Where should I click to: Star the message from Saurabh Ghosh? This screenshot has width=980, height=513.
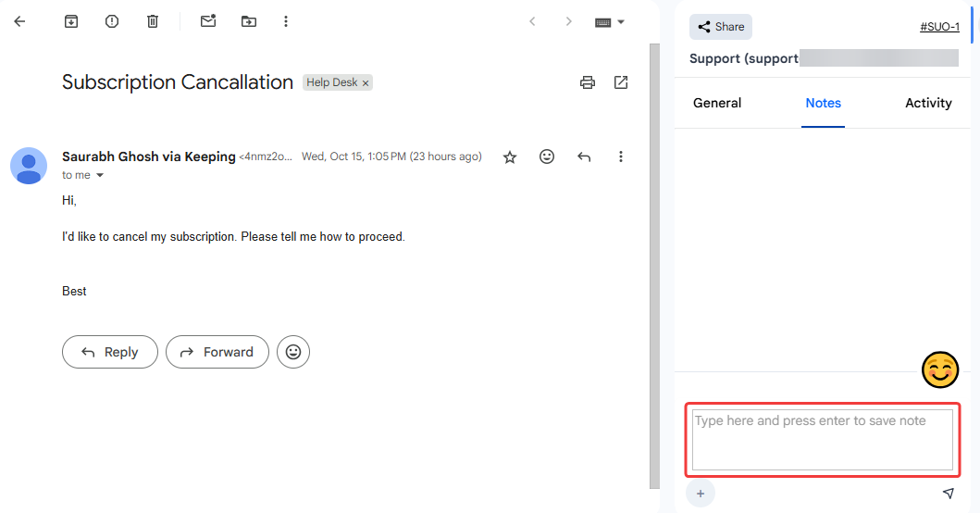tap(510, 157)
